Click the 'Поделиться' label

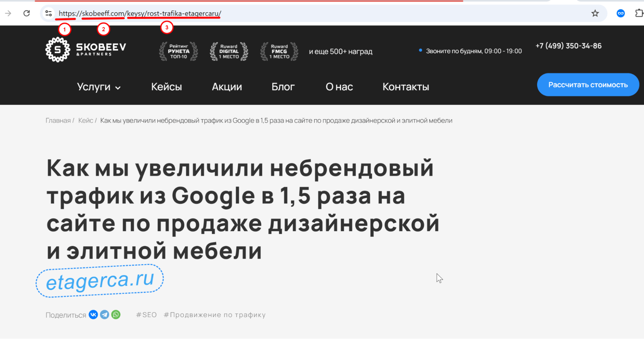(66, 315)
